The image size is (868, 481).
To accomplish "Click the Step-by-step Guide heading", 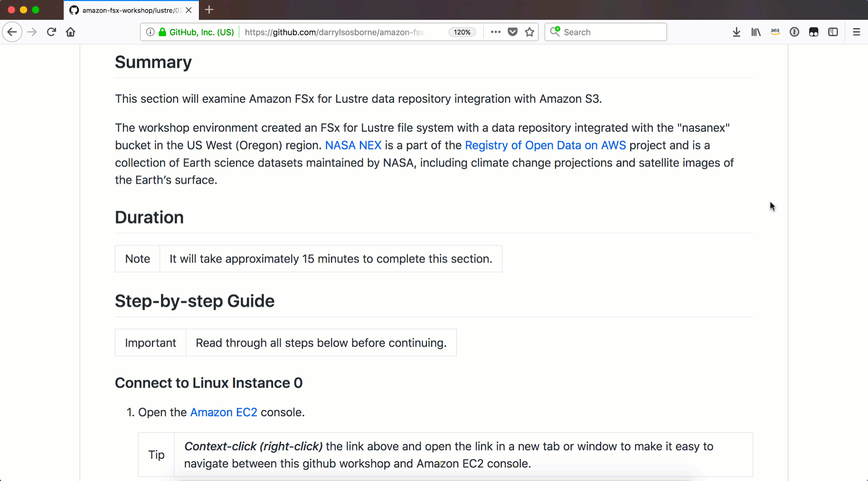I will (194, 301).
